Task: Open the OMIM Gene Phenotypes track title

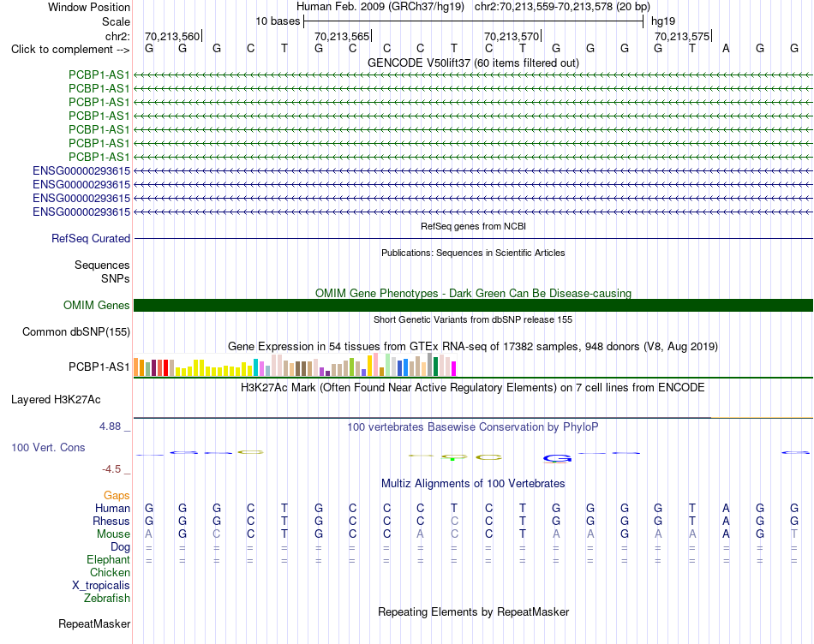Action: pos(473,293)
